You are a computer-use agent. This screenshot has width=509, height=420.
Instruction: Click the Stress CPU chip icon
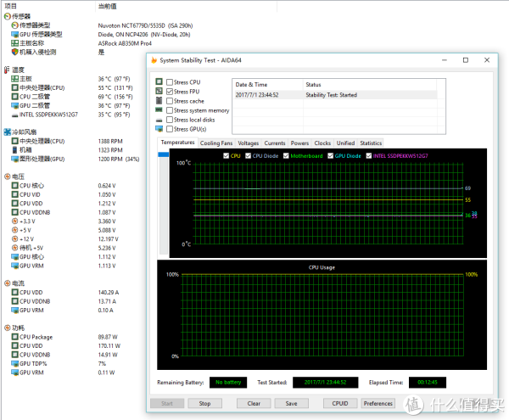(159, 81)
